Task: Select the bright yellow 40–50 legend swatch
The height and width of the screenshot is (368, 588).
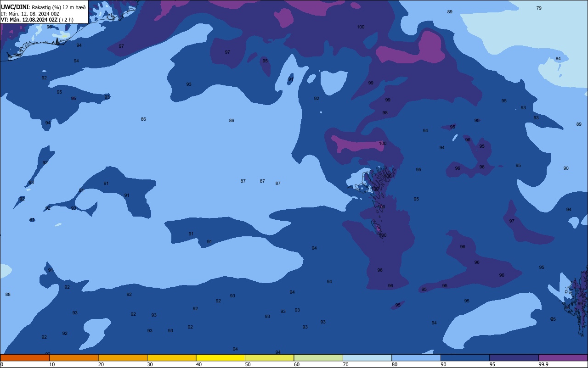Action: tap(220, 357)
